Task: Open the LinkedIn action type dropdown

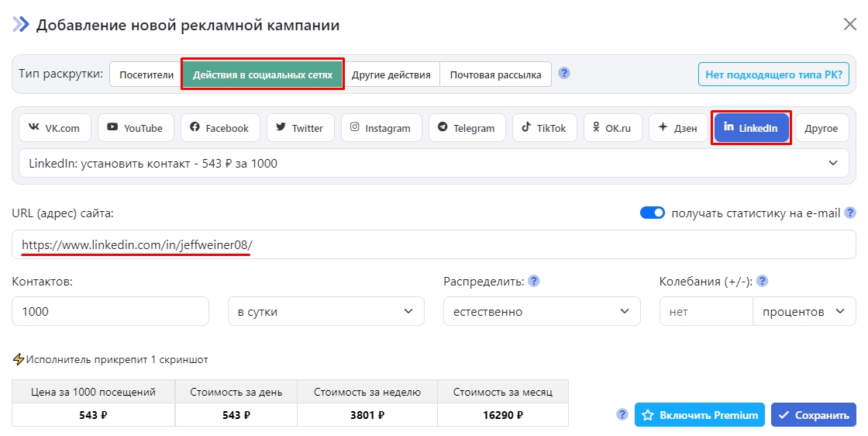Action: pyautogui.click(x=433, y=164)
